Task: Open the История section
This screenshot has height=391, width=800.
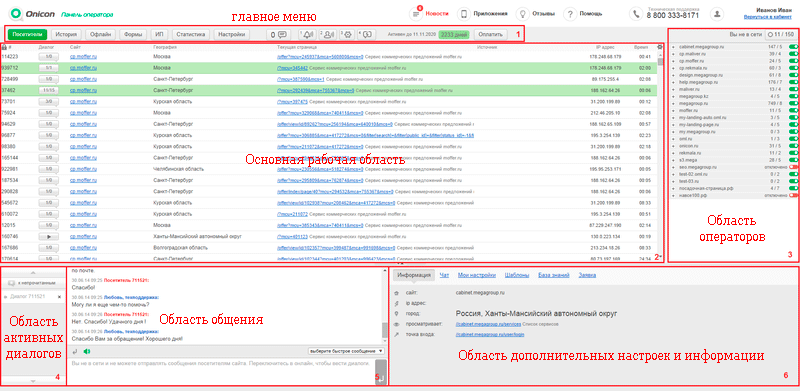Action: [x=66, y=35]
